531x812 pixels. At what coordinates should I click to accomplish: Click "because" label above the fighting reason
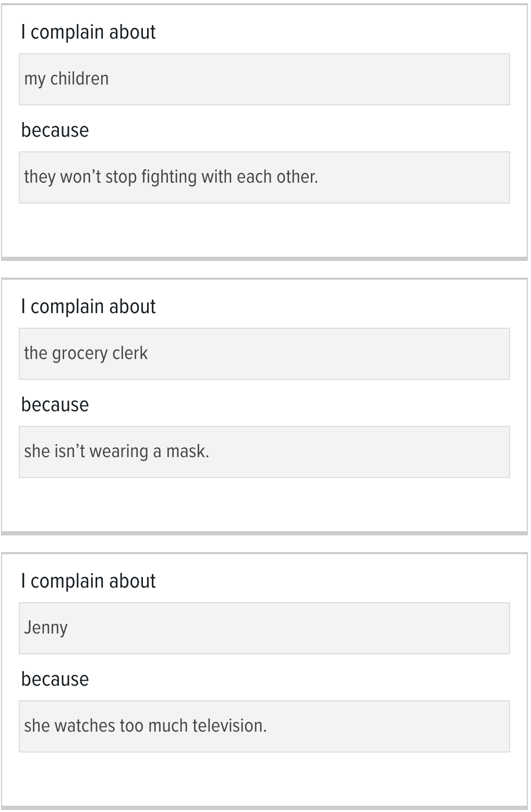[55, 130]
